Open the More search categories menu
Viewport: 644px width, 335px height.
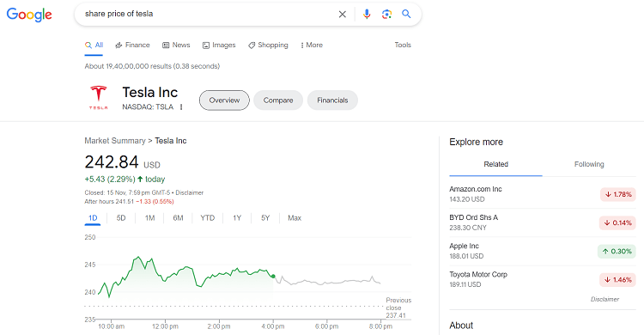point(312,46)
